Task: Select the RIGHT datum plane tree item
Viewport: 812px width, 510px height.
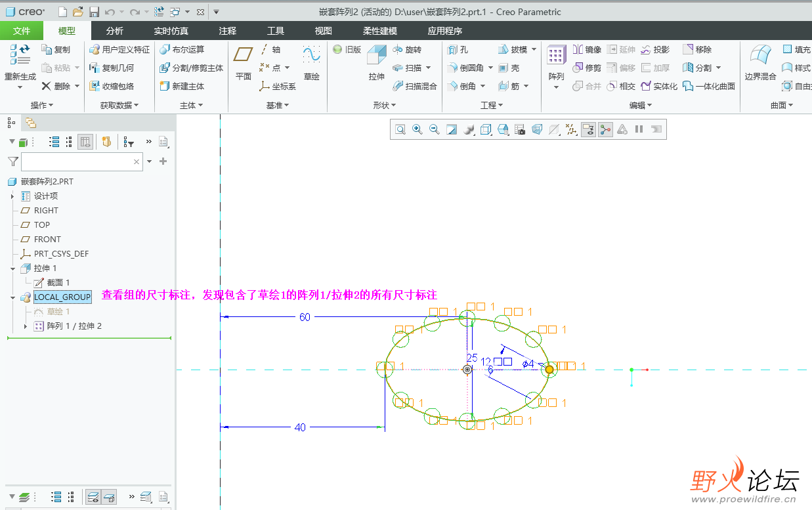Action: [39, 211]
